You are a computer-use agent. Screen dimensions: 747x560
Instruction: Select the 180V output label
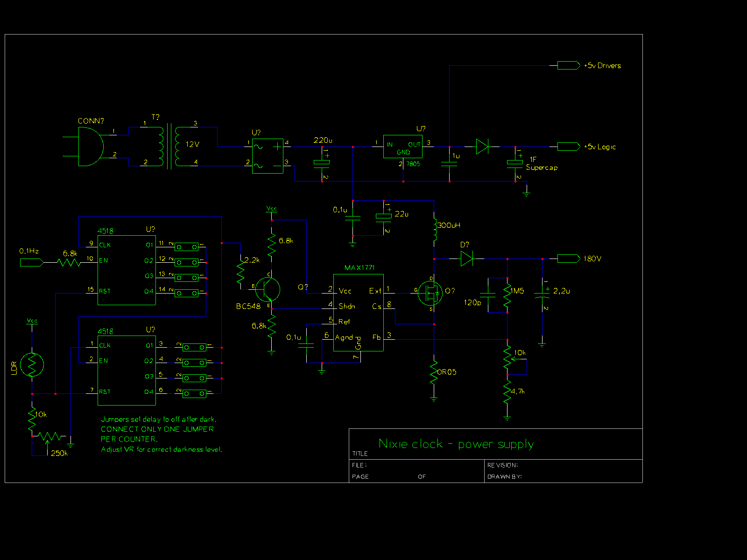[567, 258]
